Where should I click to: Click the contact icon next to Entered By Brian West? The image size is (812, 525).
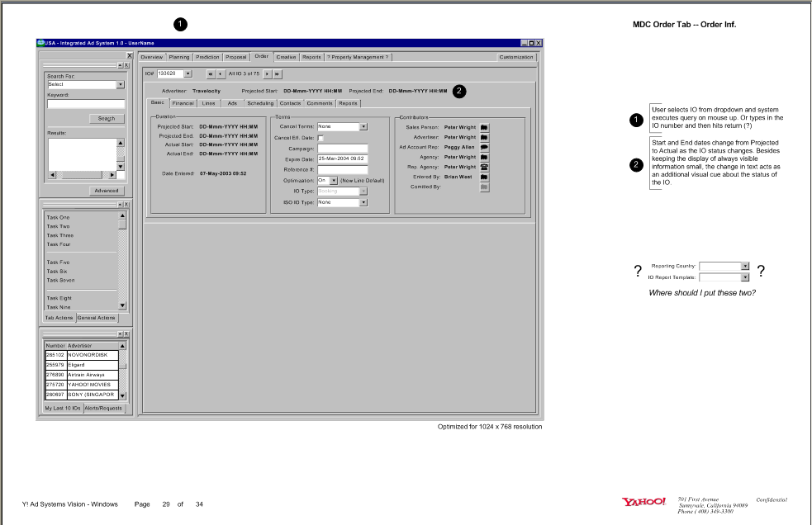click(x=485, y=177)
